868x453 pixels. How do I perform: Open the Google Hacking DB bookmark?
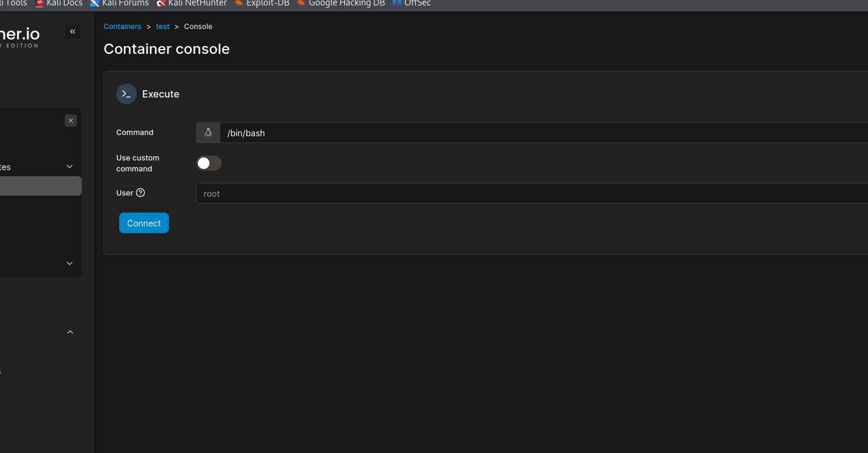(341, 3)
